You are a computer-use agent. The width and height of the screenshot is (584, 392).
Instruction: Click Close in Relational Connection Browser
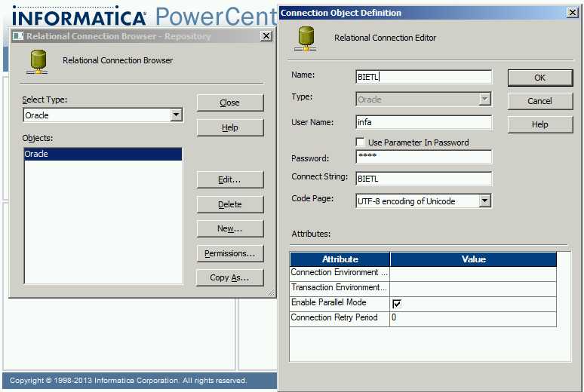point(230,103)
